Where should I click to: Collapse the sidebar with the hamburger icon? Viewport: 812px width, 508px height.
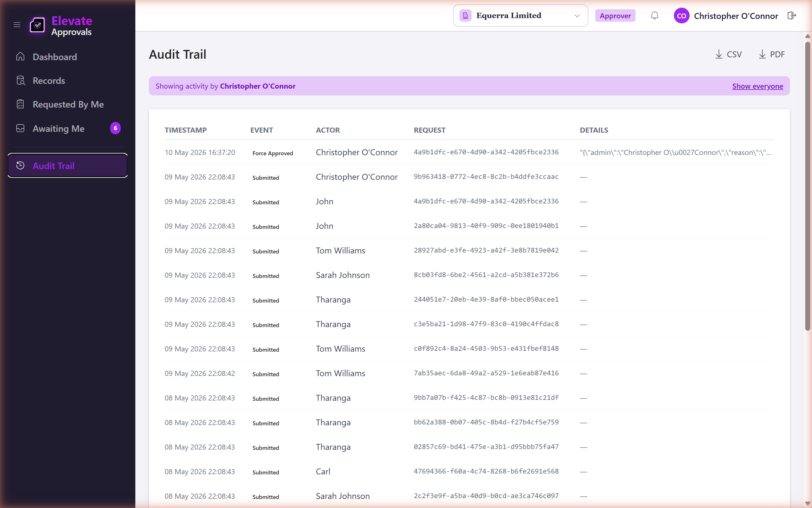point(17,25)
